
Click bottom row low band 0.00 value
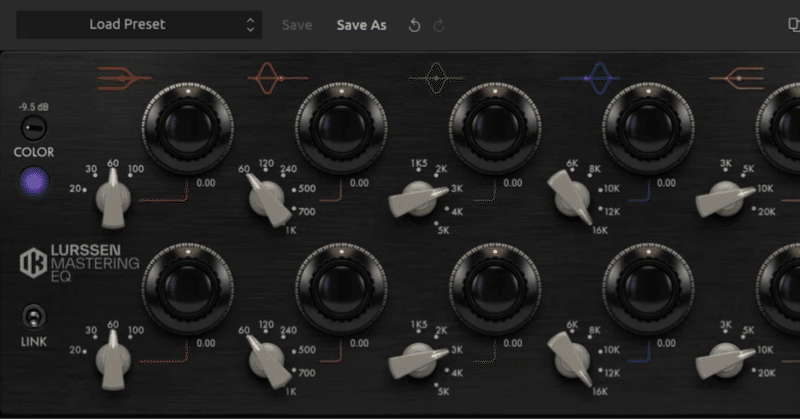[x=206, y=343]
